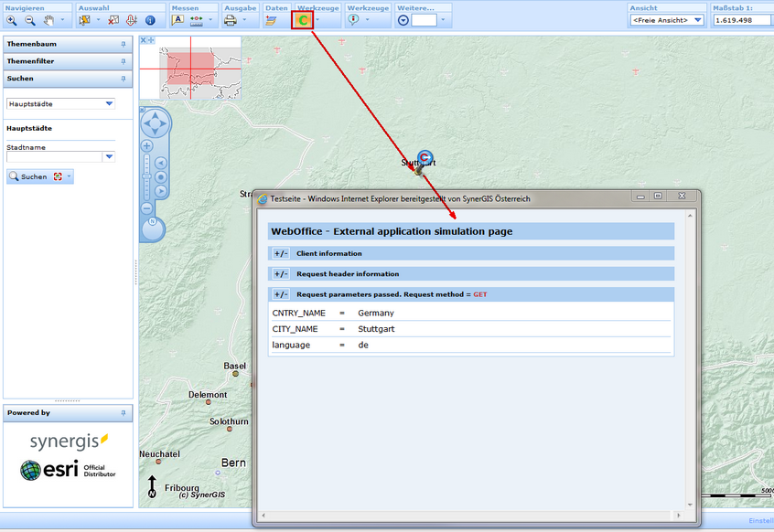774x532 pixels.
Task: Open the Stadtname dropdown arrow
Action: point(109,157)
